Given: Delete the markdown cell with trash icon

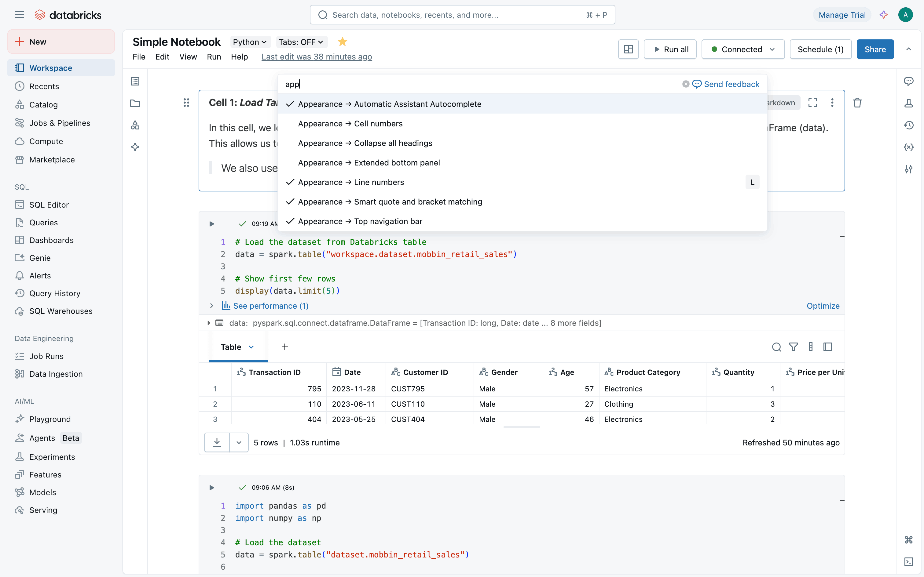Looking at the screenshot, I should click(857, 103).
